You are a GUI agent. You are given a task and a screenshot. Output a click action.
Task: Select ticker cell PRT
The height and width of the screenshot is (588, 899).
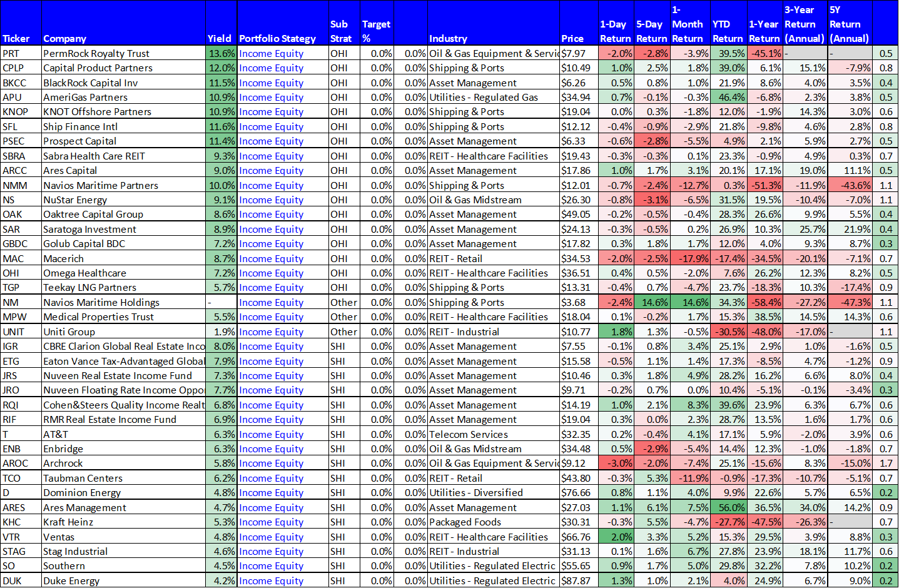coord(21,54)
